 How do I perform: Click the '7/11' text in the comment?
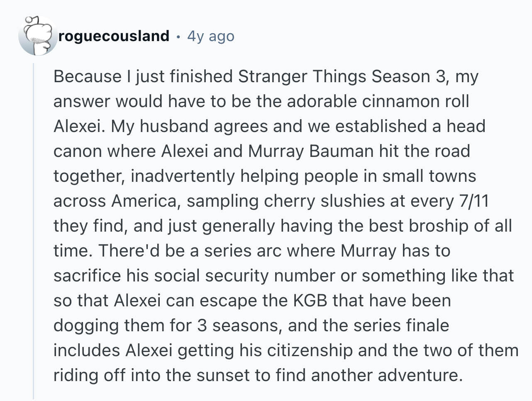473,201
